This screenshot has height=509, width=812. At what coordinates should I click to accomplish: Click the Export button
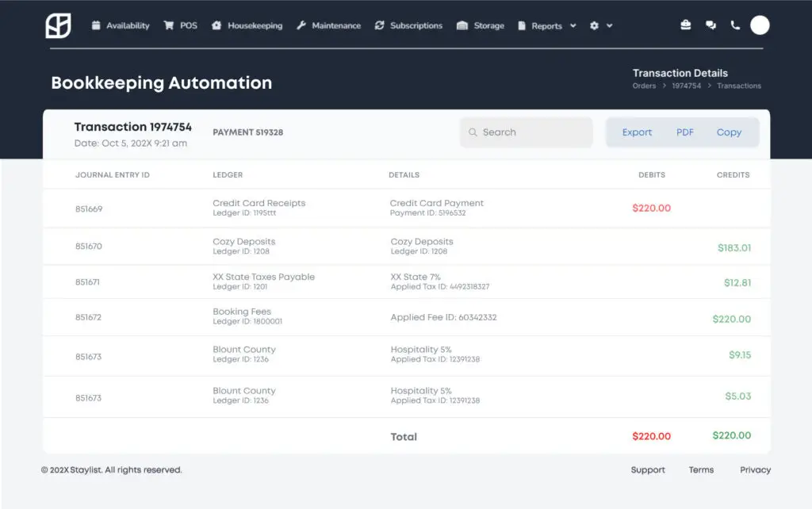(x=637, y=132)
